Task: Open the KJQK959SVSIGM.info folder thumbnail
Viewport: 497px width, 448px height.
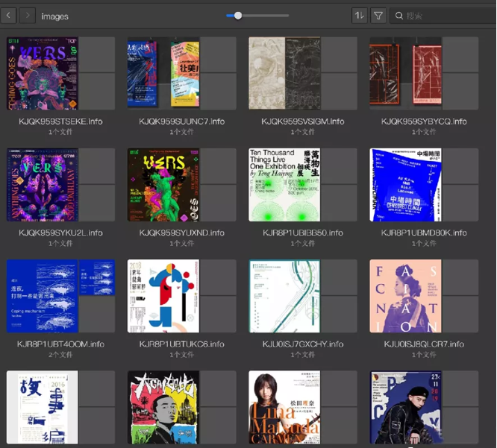Action: point(303,73)
